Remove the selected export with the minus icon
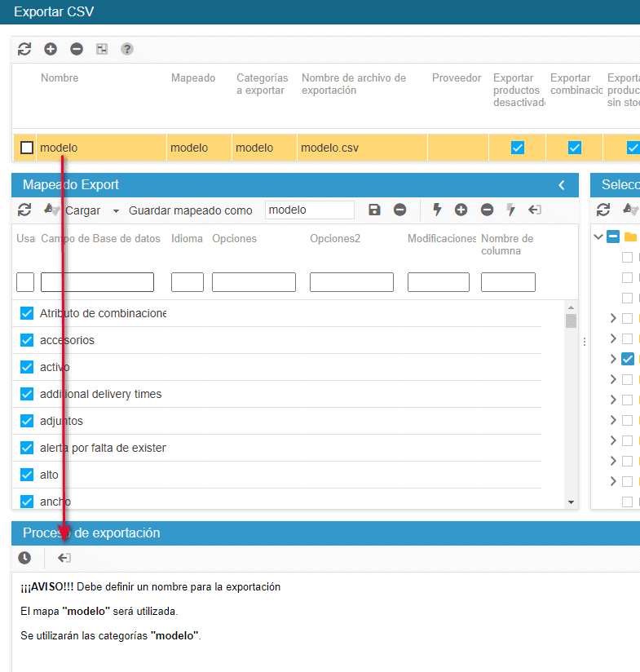Image resolution: width=640 pixels, height=672 pixels. tap(77, 49)
